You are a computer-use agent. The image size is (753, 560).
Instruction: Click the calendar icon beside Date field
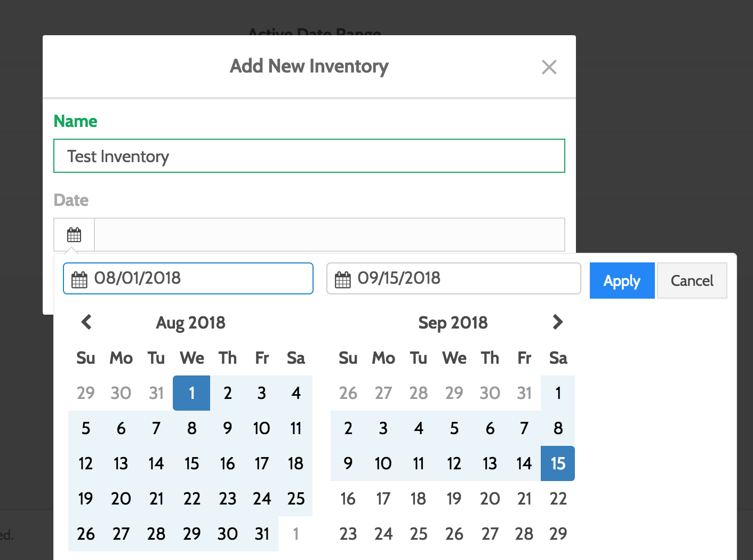[74, 235]
